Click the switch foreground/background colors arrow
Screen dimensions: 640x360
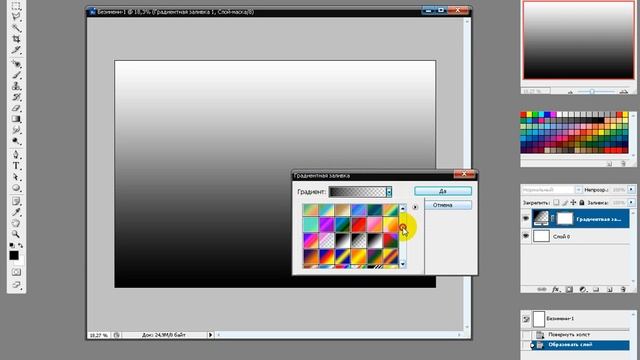[20, 245]
